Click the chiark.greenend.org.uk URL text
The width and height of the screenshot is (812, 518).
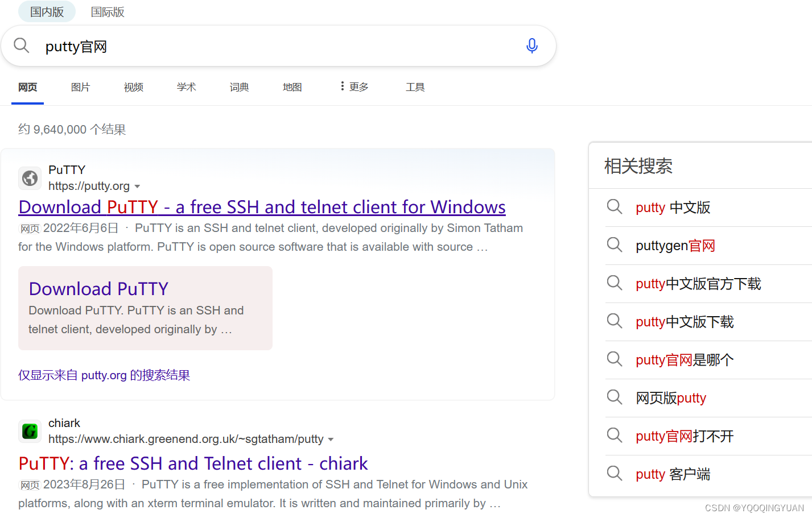pyautogui.click(x=186, y=439)
